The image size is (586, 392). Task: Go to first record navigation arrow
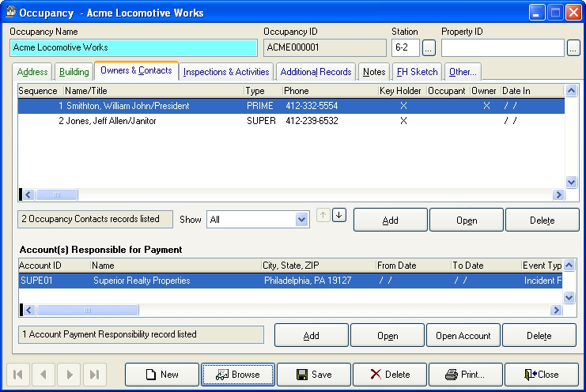pyautogui.click(x=20, y=375)
